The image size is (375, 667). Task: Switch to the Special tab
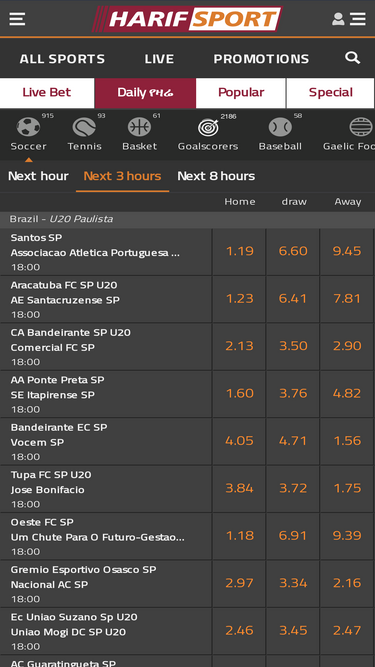330,93
